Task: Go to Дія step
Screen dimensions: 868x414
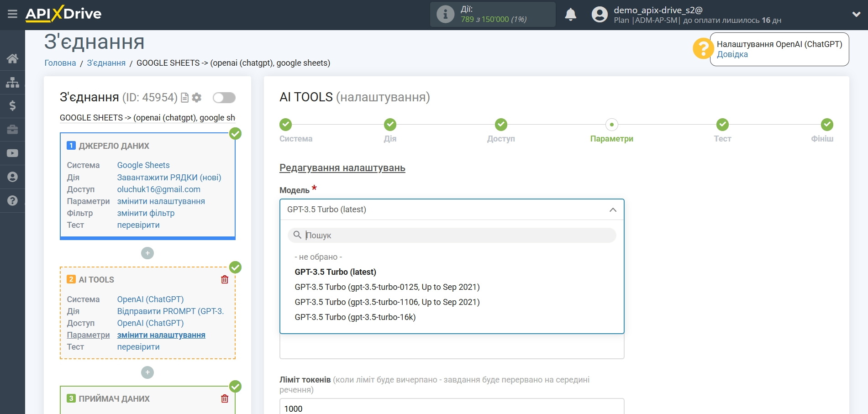Action: [x=390, y=125]
